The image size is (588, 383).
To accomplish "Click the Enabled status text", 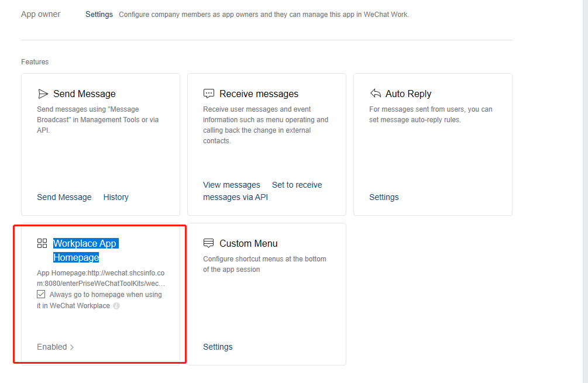I will (x=52, y=347).
